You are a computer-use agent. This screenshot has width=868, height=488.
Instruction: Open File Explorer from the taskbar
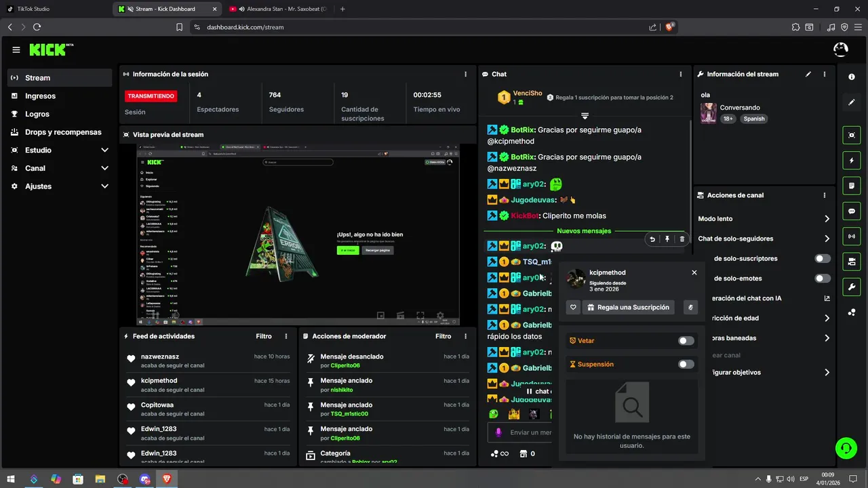coord(100,479)
